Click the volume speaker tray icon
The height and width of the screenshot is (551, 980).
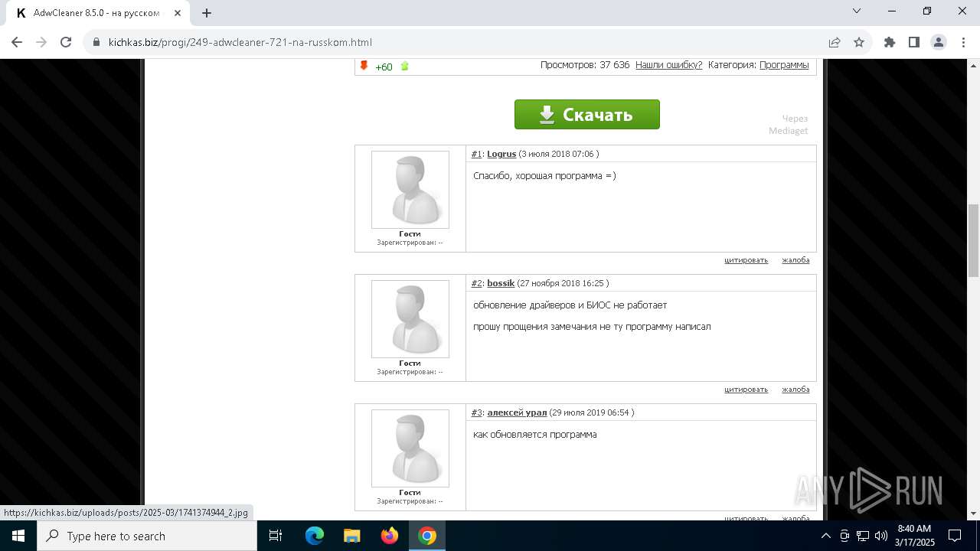pos(881,536)
